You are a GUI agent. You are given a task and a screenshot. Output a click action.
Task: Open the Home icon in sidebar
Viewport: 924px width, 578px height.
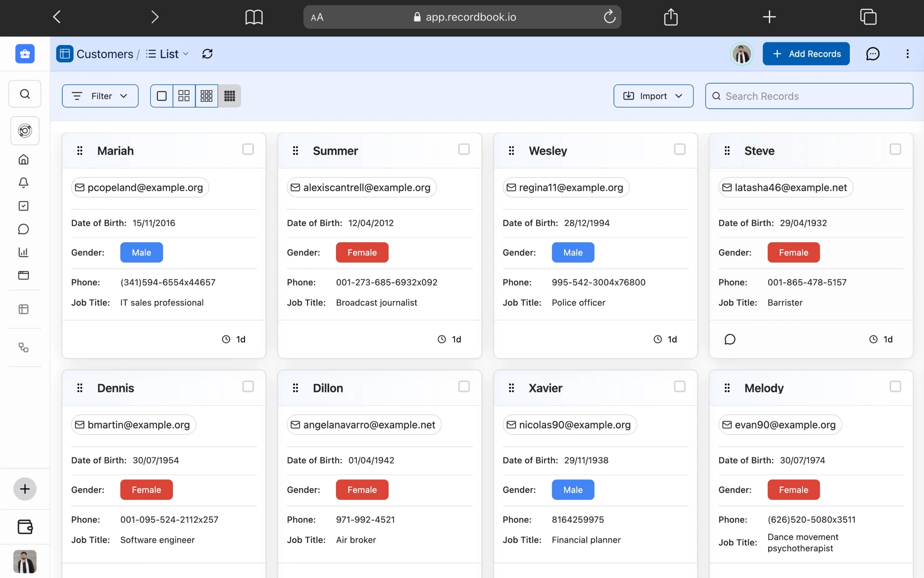[x=24, y=160]
